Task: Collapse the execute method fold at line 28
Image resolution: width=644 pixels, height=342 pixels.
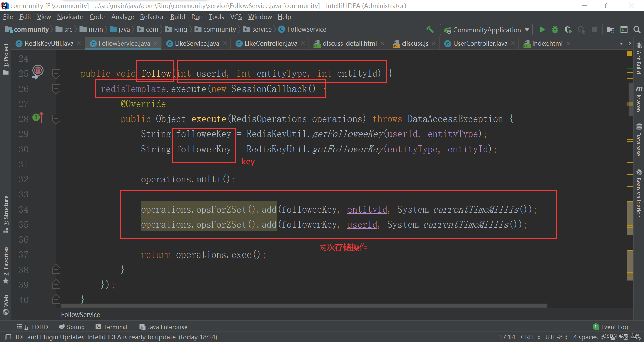Action: coord(56,119)
